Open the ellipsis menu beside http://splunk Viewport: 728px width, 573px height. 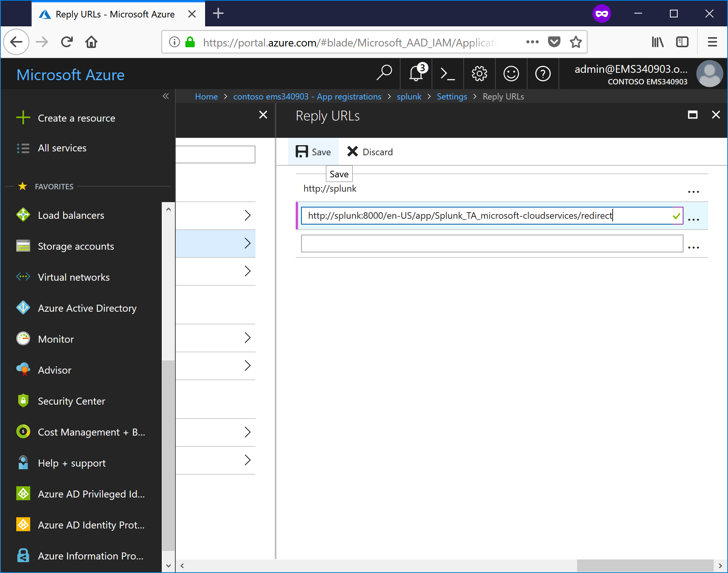(x=694, y=190)
